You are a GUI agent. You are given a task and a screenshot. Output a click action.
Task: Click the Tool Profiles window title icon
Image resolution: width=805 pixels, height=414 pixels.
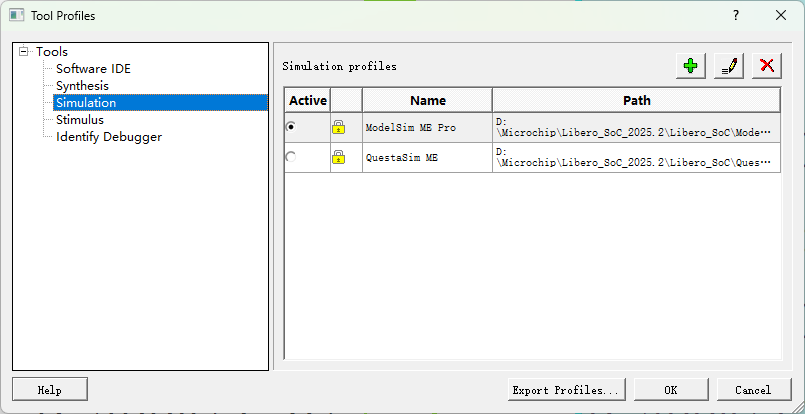16,15
